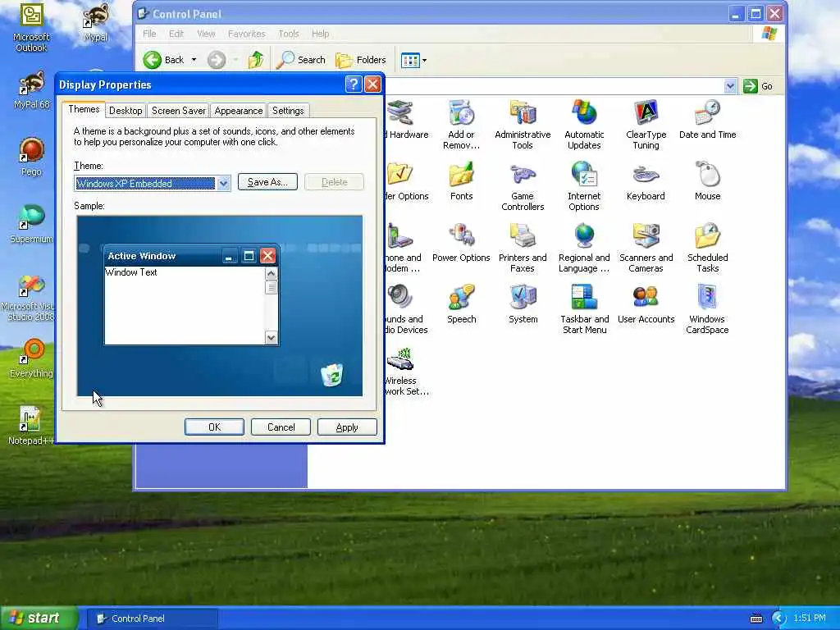Open Taskbar and Start Menu icon
This screenshot has width=840, height=630.
pos(584,309)
